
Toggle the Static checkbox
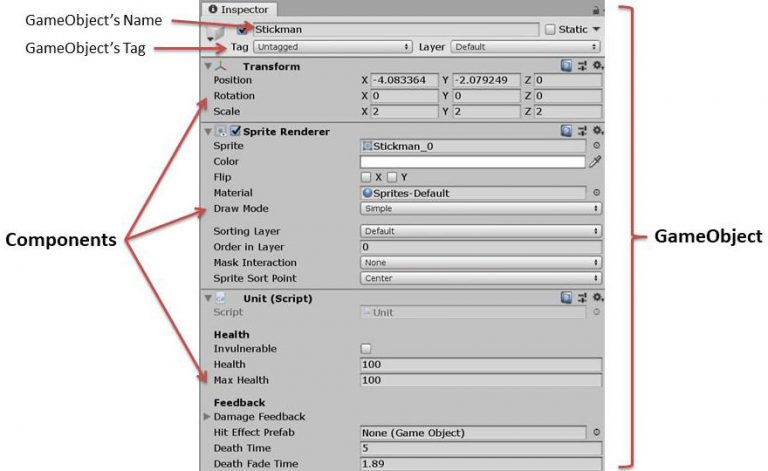pos(550,30)
